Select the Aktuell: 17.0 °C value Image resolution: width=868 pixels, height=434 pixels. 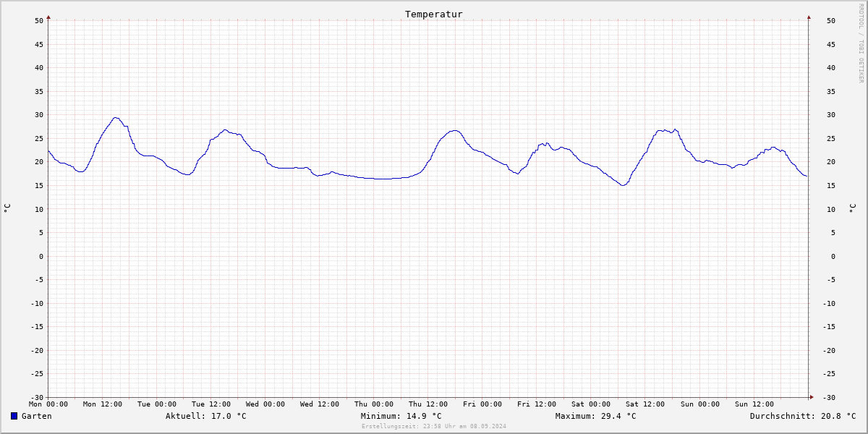click(x=205, y=416)
